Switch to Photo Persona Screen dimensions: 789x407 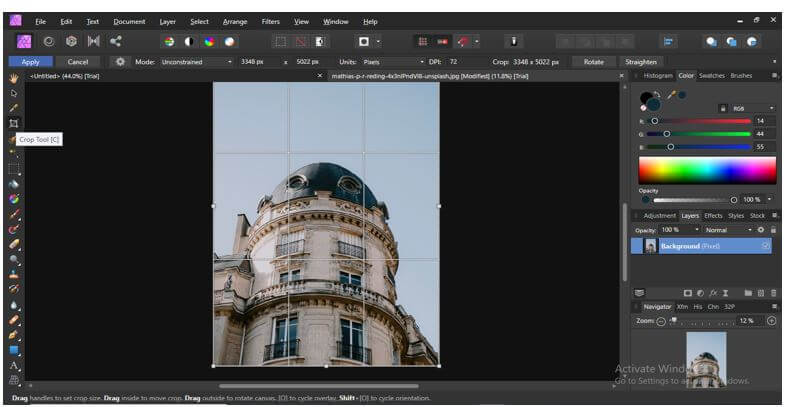pyautogui.click(x=24, y=41)
